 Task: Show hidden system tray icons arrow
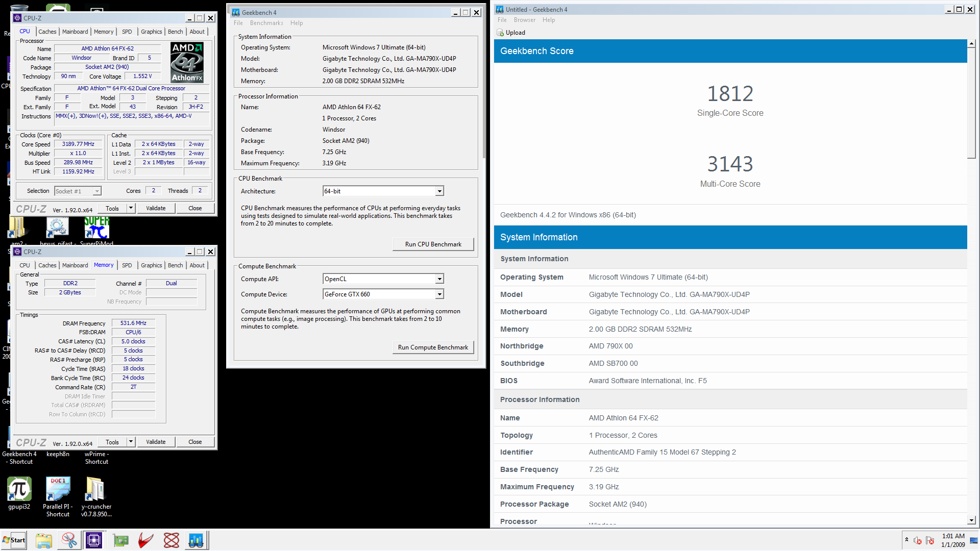pos(906,540)
